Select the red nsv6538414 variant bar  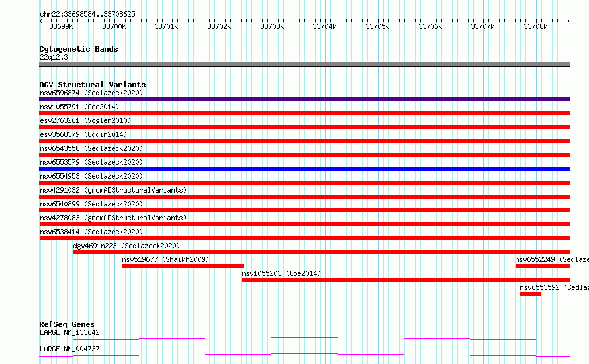click(x=304, y=238)
